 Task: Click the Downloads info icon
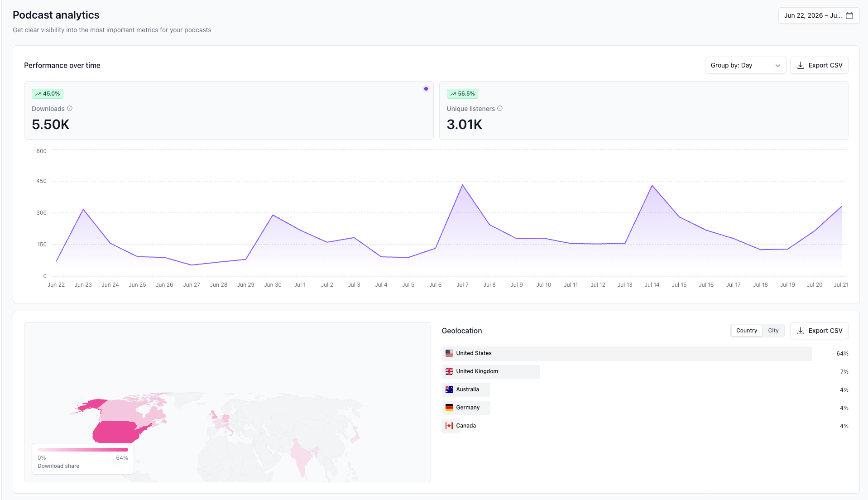pos(70,109)
